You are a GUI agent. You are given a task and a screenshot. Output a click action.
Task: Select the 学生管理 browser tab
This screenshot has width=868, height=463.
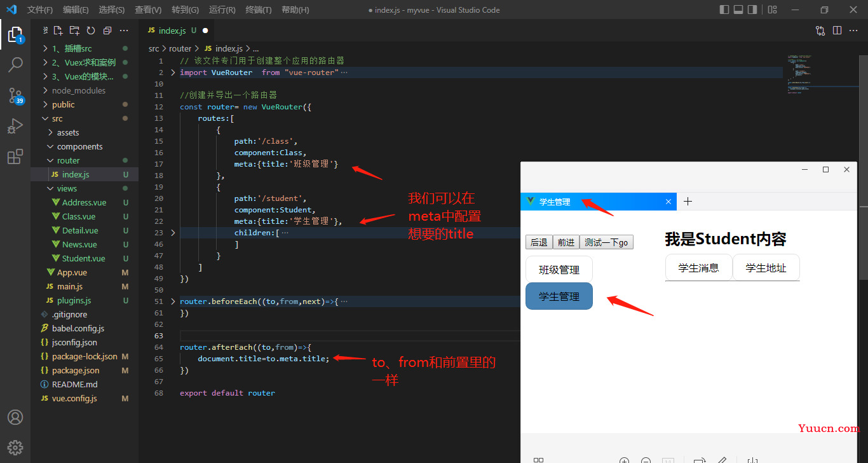tap(599, 202)
